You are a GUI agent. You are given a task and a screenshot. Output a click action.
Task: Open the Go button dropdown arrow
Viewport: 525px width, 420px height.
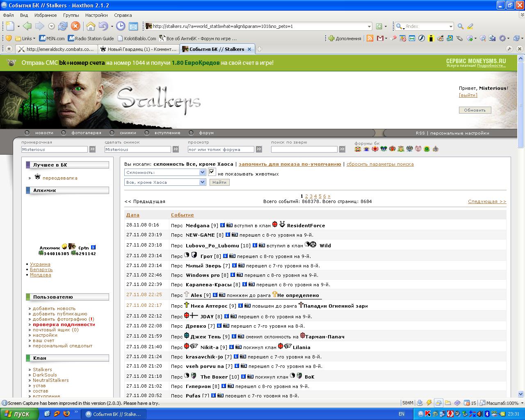[386, 26]
